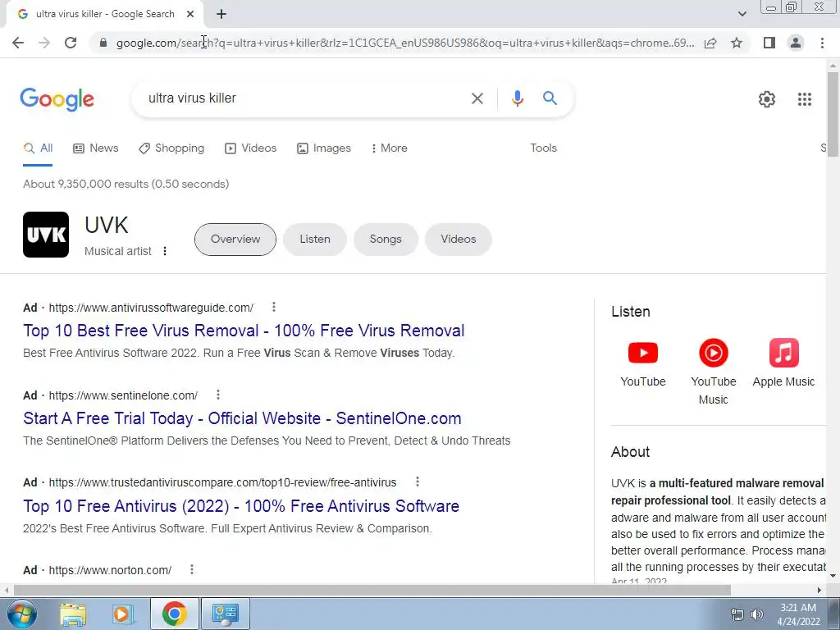
Task: Open the volume speaker tray icon
Action: [x=757, y=614]
